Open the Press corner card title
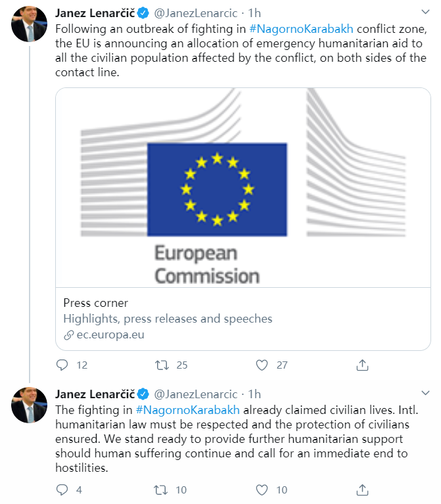Image resolution: width=441 pixels, height=504 pixels. coord(95,303)
